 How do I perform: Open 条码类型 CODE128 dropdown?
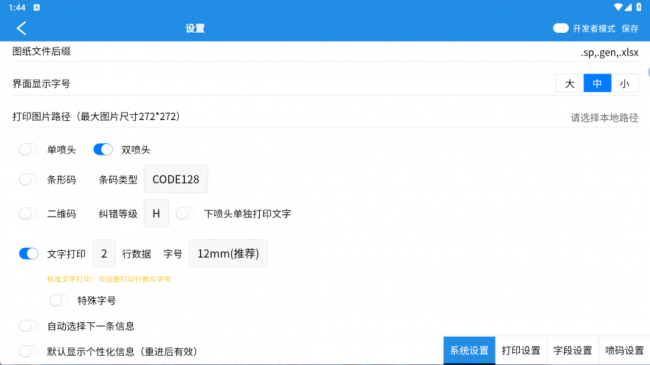click(x=176, y=179)
